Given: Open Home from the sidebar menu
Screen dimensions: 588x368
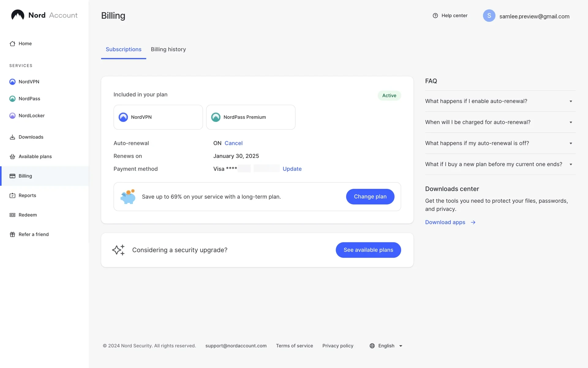Looking at the screenshot, I should pos(25,44).
